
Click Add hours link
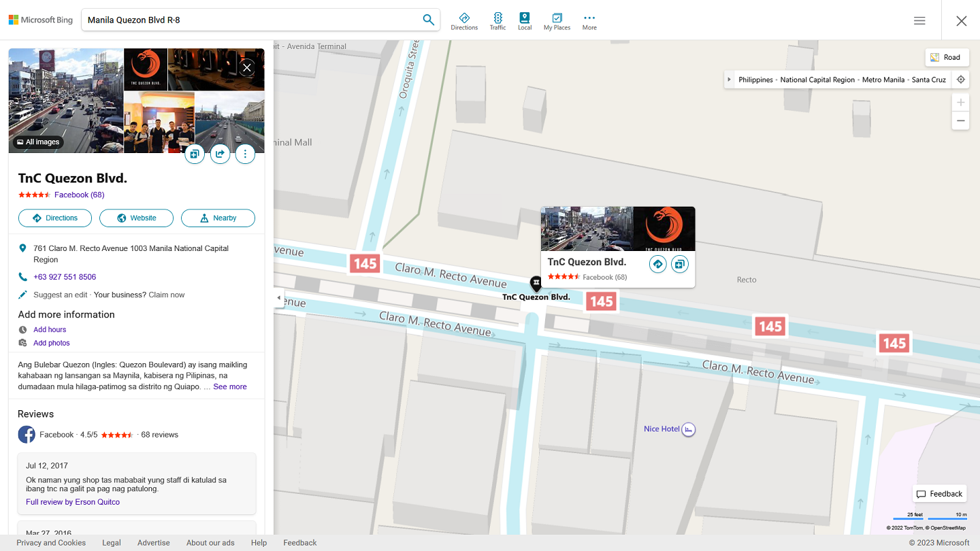[x=50, y=329]
